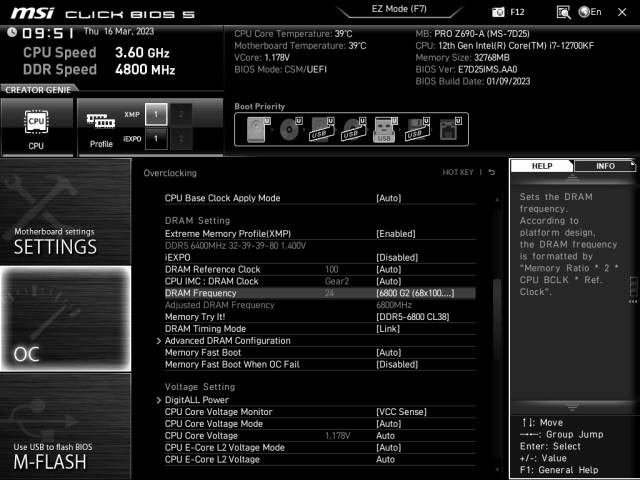Click the back arrow next to HOT KEY
This screenshot has height=480, width=640.
(492, 173)
